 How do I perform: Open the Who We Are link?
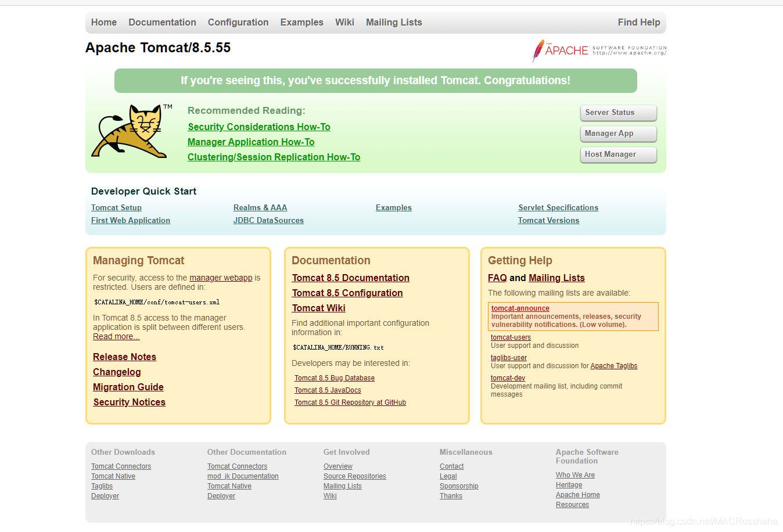pos(575,475)
